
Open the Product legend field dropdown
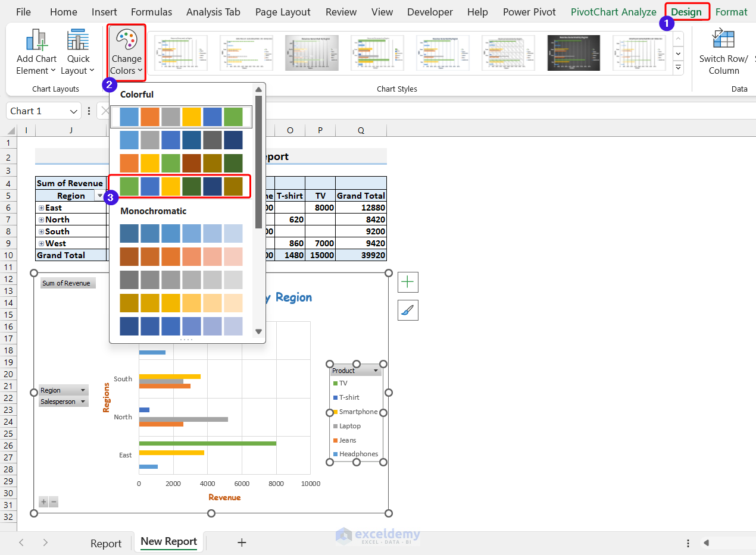(376, 371)
